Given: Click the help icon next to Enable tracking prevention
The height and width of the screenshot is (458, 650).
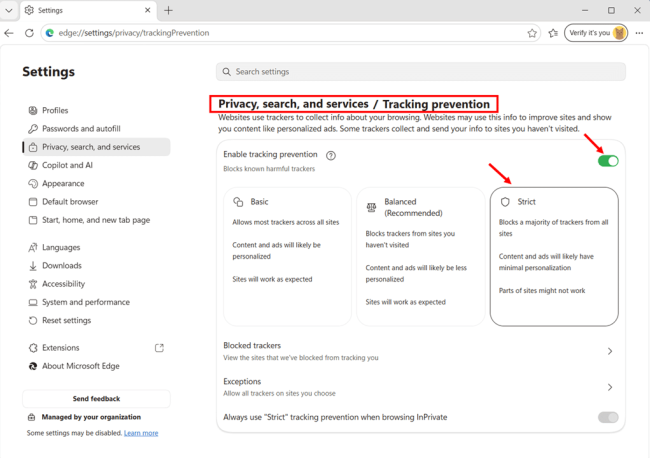Looking at the screenshot, I should 330,155.
